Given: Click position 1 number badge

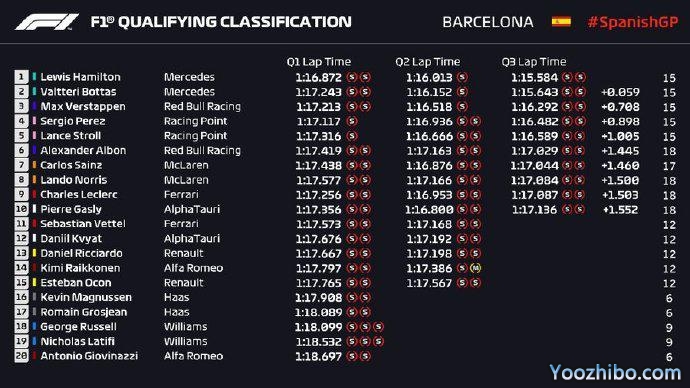Looking at the screenshot, I should click(21, 77).
